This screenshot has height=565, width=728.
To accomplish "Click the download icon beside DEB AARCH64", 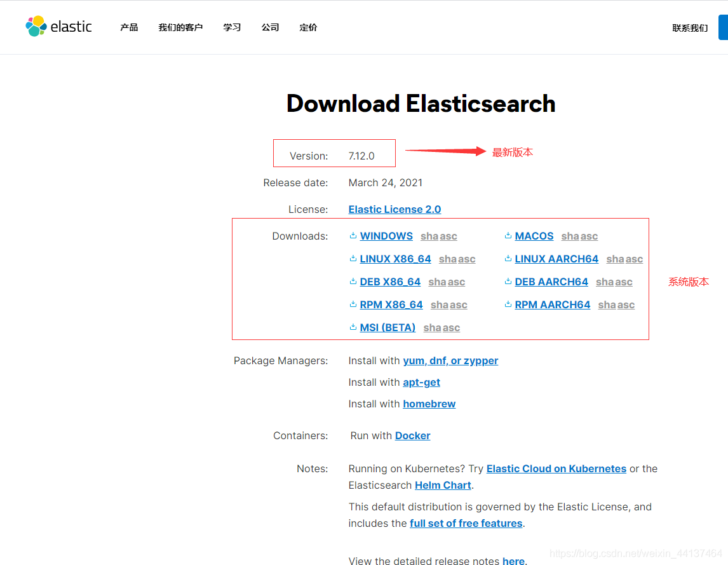I will pyautogui.click(x=508, y=281).
